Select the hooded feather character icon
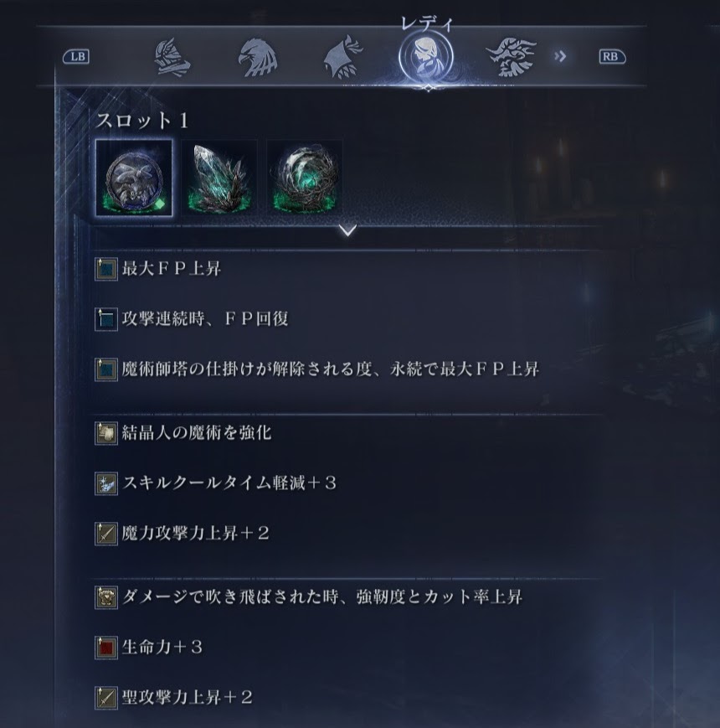This screenshot has width=720, height=728. (x=342, y=58)
